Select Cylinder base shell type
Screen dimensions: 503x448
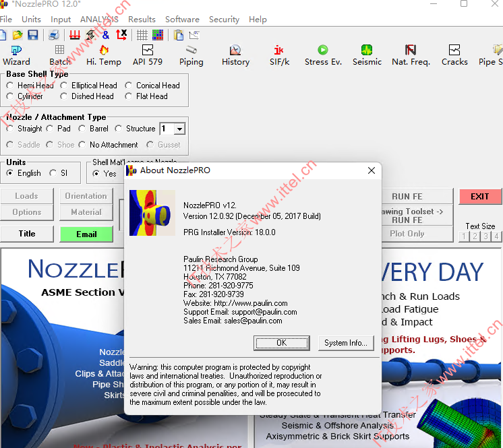pyautogui.click(x=25, y=96)
